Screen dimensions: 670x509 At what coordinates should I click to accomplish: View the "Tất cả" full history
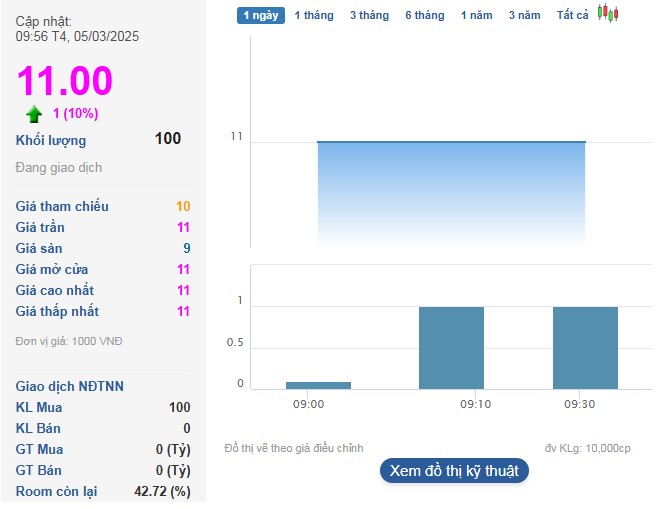tap(573, 15)
